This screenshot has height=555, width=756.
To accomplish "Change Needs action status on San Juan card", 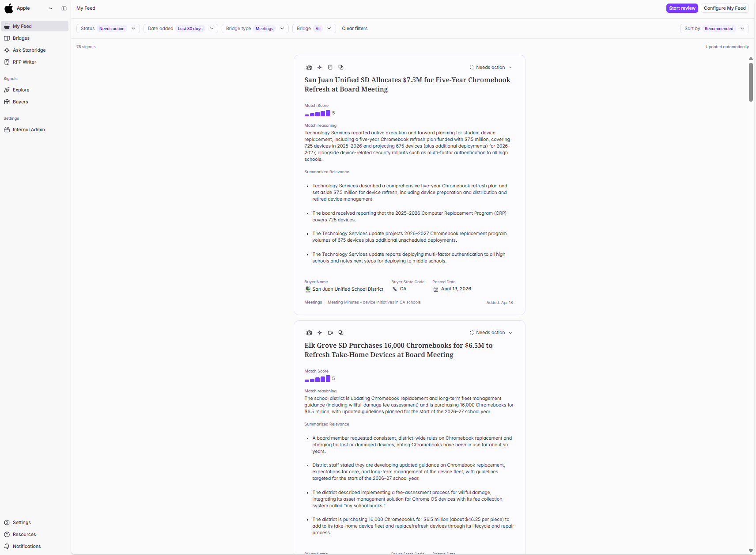I will 491,68.
